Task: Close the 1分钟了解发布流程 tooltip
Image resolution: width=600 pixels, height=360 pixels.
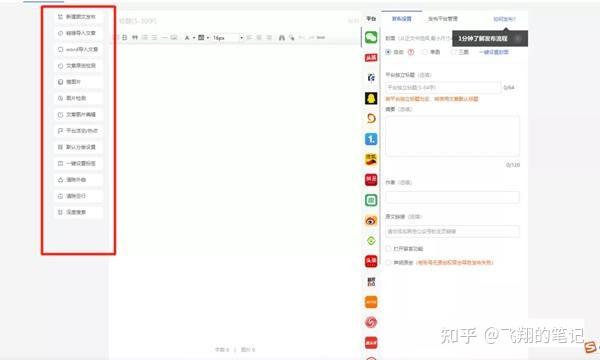Action: pyautogui.click(x=518, y=39)
